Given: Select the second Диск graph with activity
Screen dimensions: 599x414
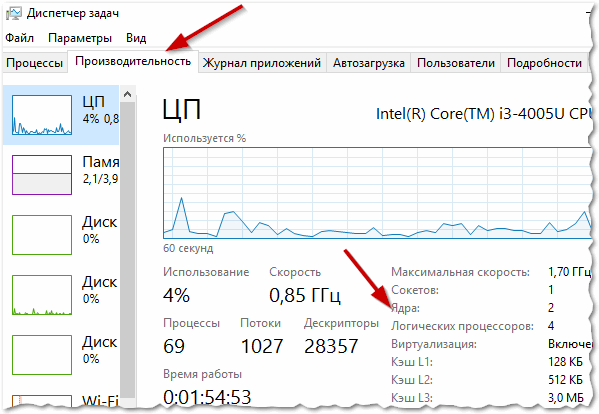Looking at the screenshot, I should (x=42, y=295).
